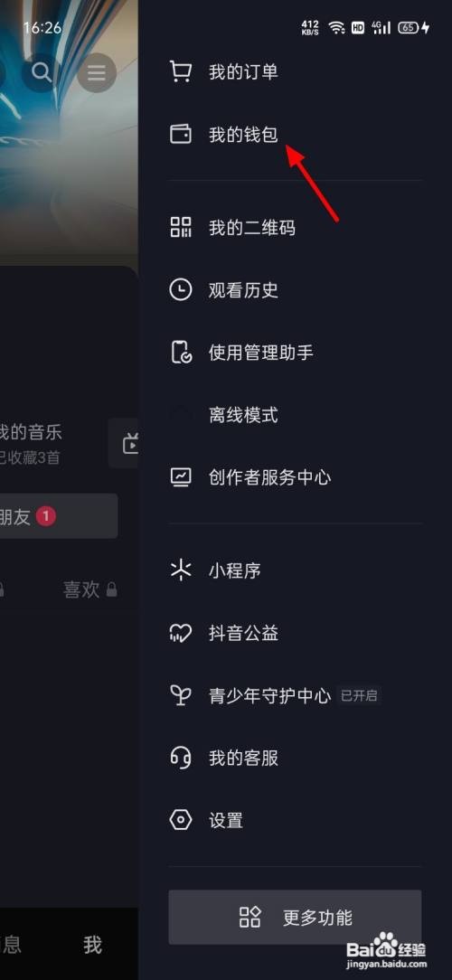The width and height of the screenshot is (452, 980).
Task: Select the 离线模式 menu entry
Action: point(295,415)
